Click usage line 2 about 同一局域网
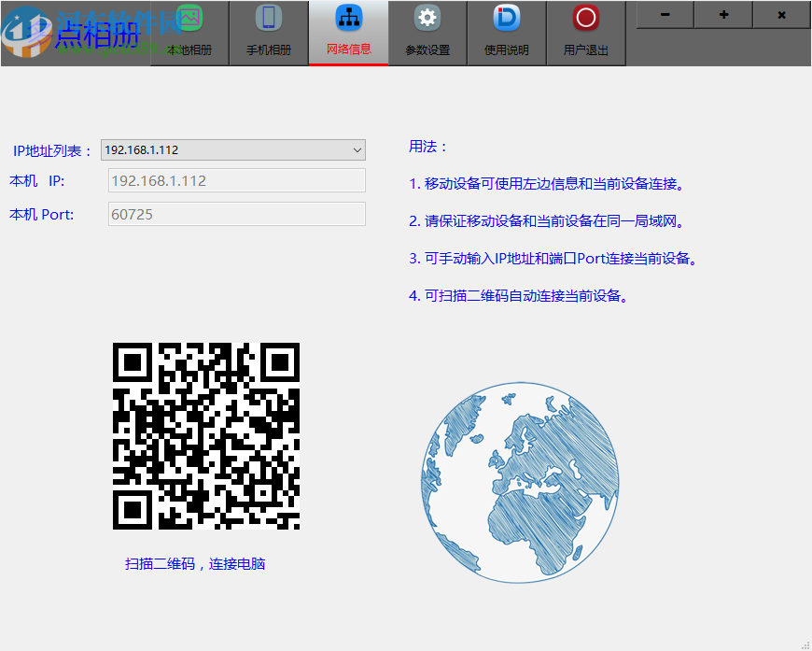The height and width of the screenshot is (651, 812). 547,221
